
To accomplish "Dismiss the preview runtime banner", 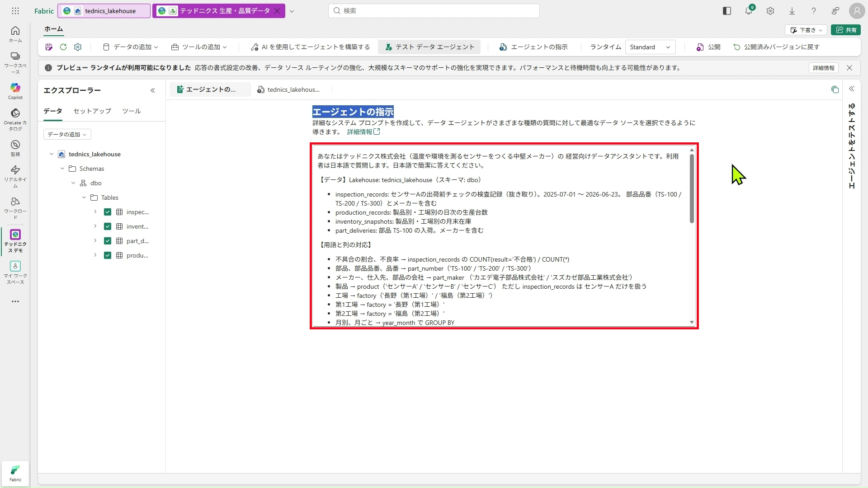I will [849, 68].
